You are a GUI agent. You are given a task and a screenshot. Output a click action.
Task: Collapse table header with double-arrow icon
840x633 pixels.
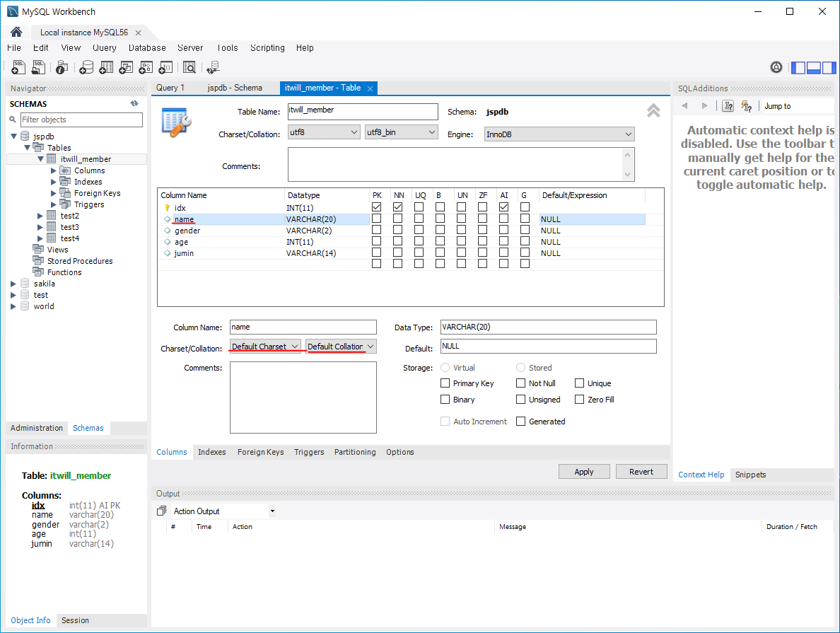(653, 110)
